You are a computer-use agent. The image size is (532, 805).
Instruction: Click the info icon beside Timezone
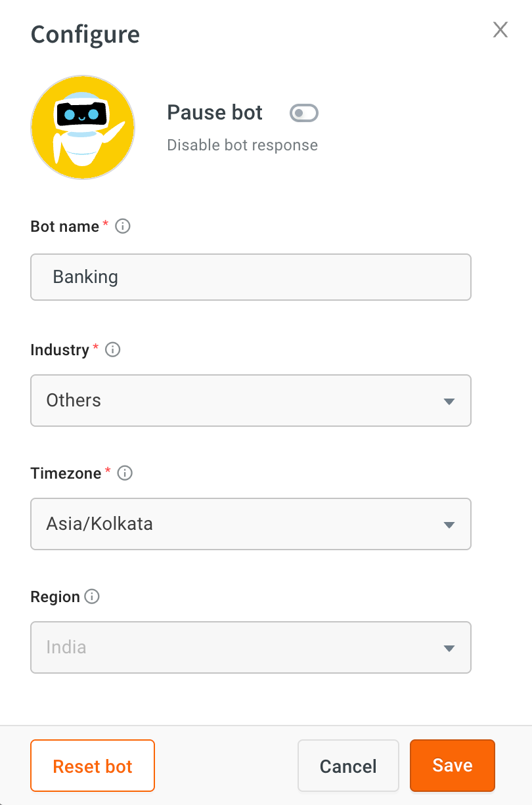coord(125,473)
